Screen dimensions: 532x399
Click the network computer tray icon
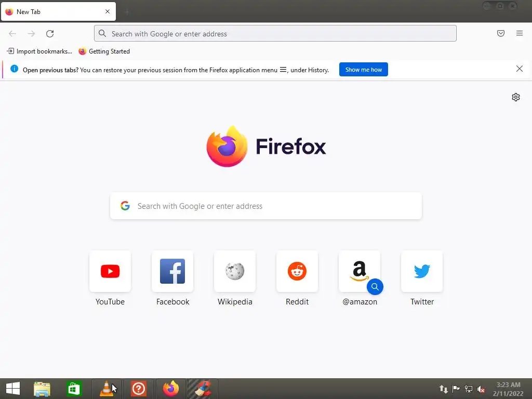(x=469, y=389)
